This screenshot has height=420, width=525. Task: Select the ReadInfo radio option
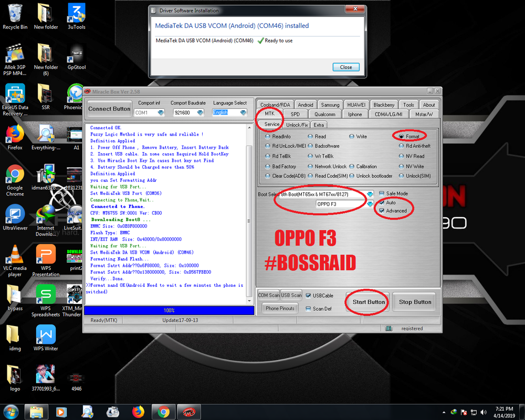(278, 136)
